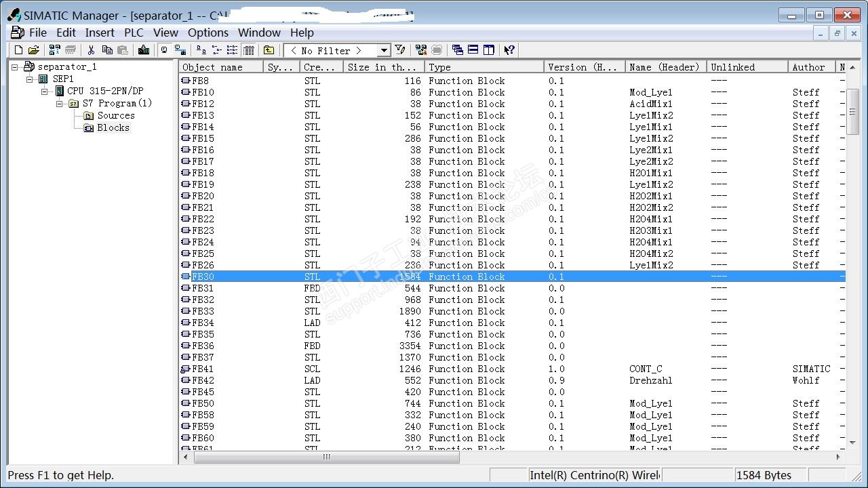Show objects as Small Icons
This screenshot has height=488, width=868.
coord(217,50)
